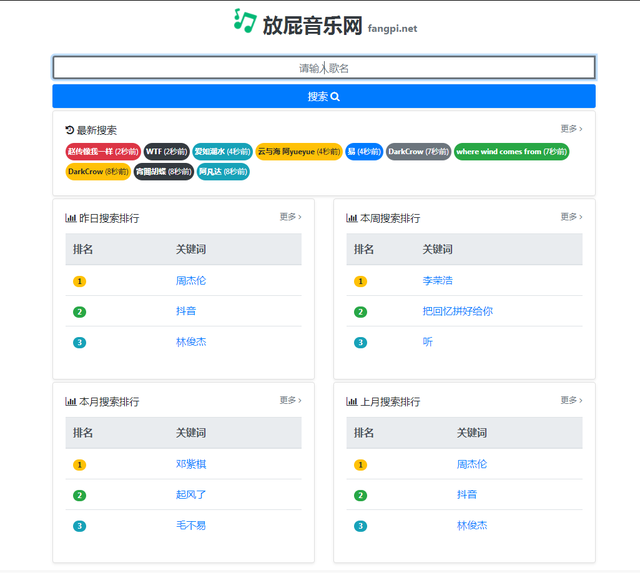Open 更多 in 本周搜索排行 panel
The height and width of the screenshot is (573, 640).
(571, 217)
